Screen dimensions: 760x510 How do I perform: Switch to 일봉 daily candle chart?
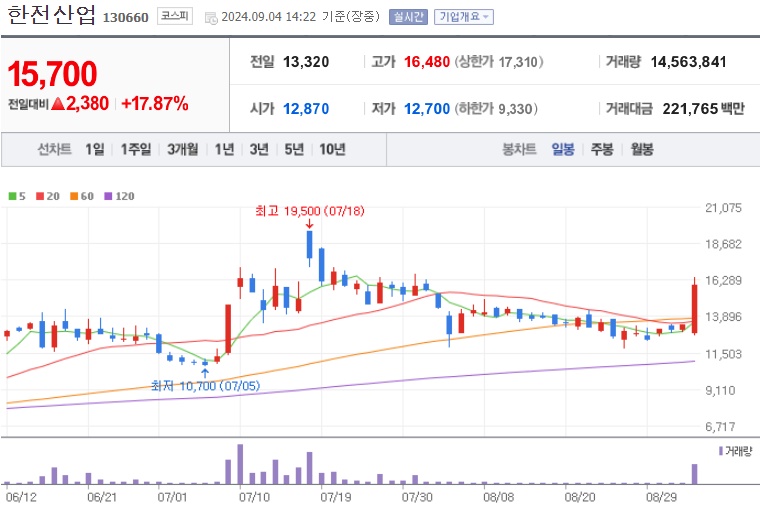[563, 149]
